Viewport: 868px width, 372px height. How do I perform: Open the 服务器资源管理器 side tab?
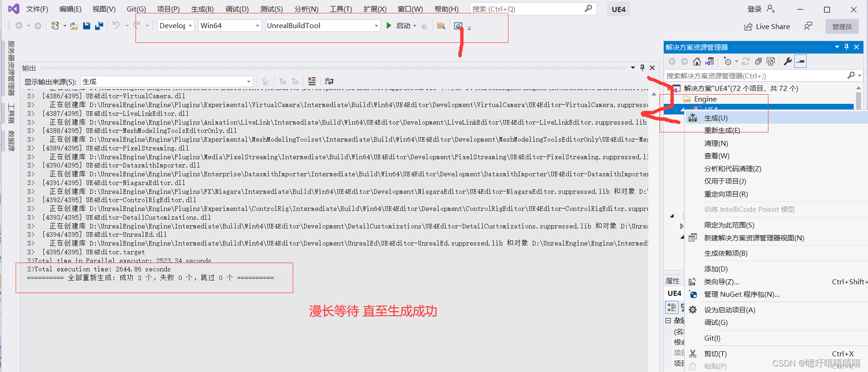coord(11,68)
